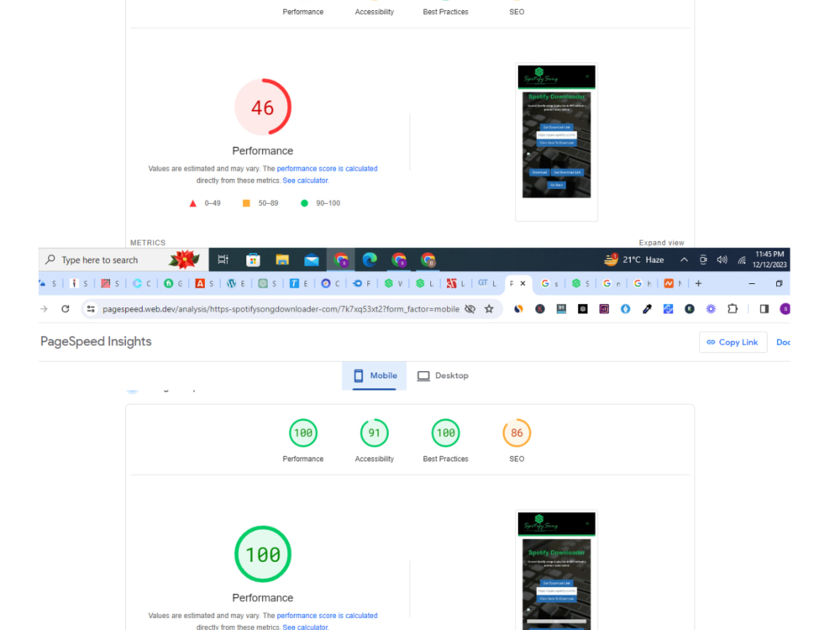This screenshot has width=840, height=630.
Task: Click the address bar URL
Action: click(x=281, y=309)
